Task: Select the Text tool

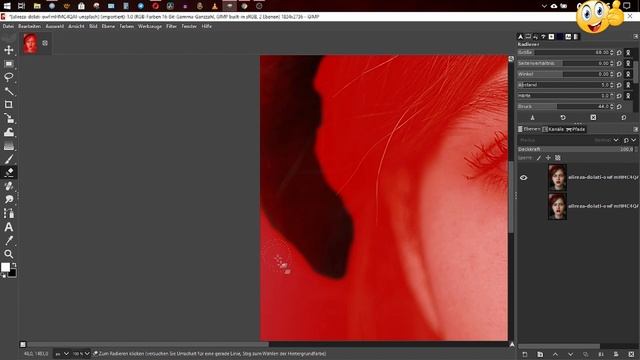Action: (x=9, y=227)
